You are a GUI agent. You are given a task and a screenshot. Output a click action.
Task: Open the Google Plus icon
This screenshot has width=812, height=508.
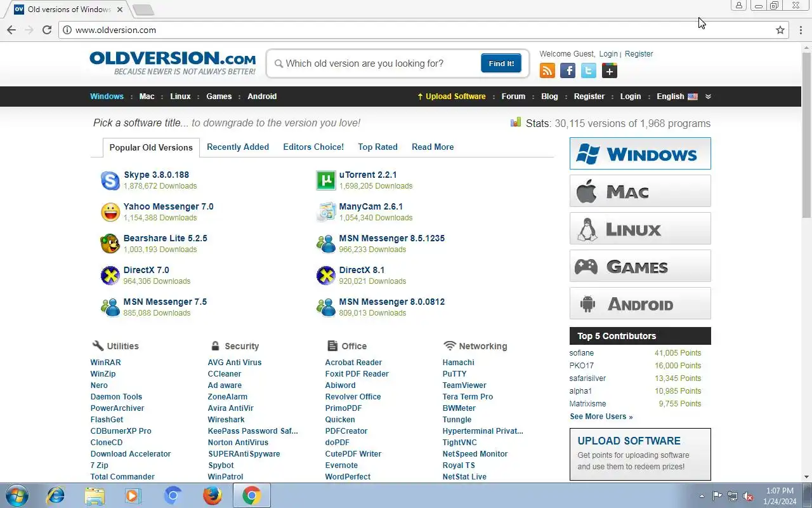pyautogui.click(x=610, y=70)
